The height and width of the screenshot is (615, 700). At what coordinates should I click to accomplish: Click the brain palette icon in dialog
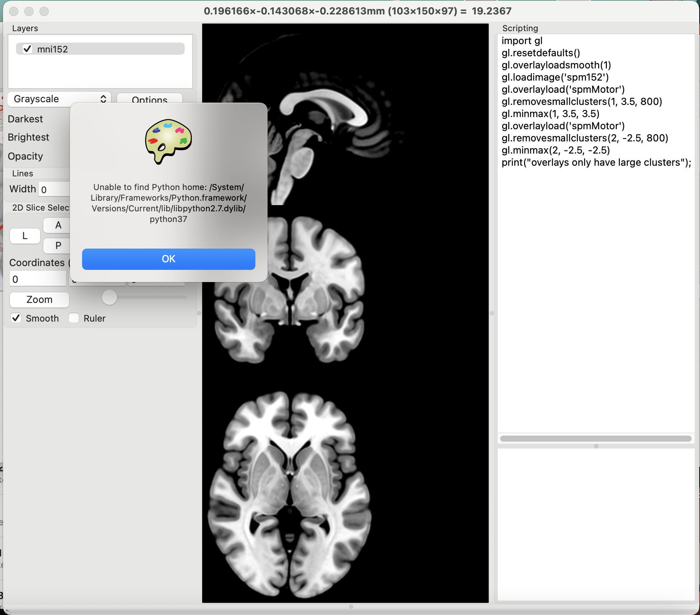[x=168, y=141]
